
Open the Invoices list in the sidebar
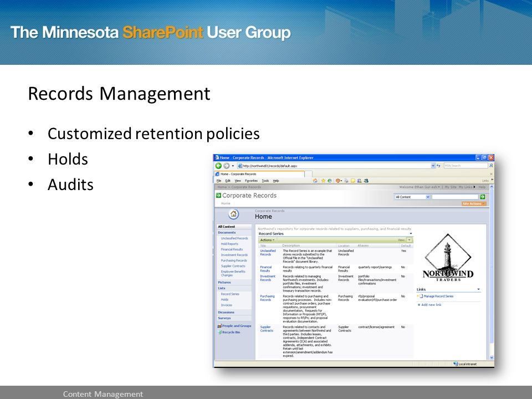coord(226,305)
